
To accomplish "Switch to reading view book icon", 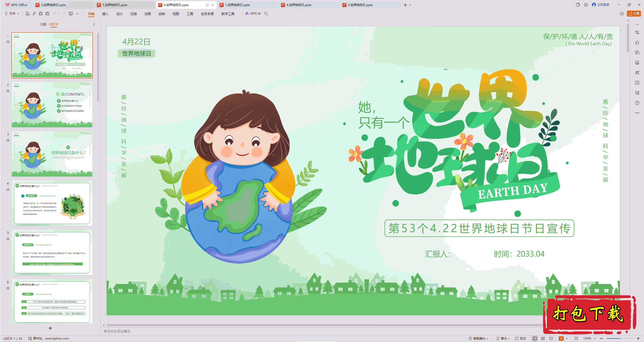I will 551,338.
